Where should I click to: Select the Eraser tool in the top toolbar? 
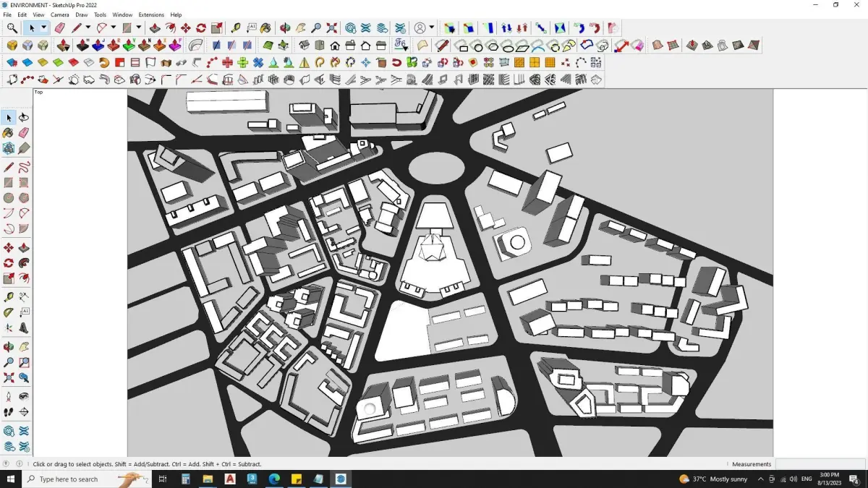pyautogui.click(x=60, y=28)
